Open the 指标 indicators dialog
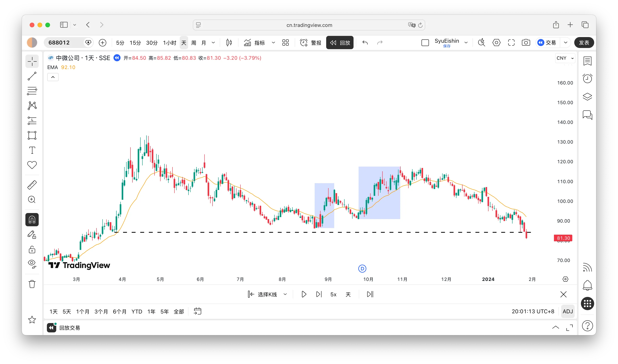 click(254, 43)
